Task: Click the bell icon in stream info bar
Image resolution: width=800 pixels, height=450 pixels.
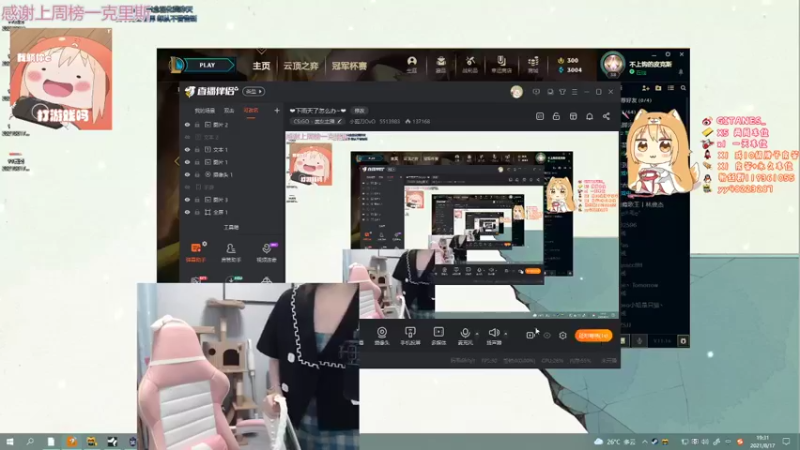Action: (x=589, y=116)
